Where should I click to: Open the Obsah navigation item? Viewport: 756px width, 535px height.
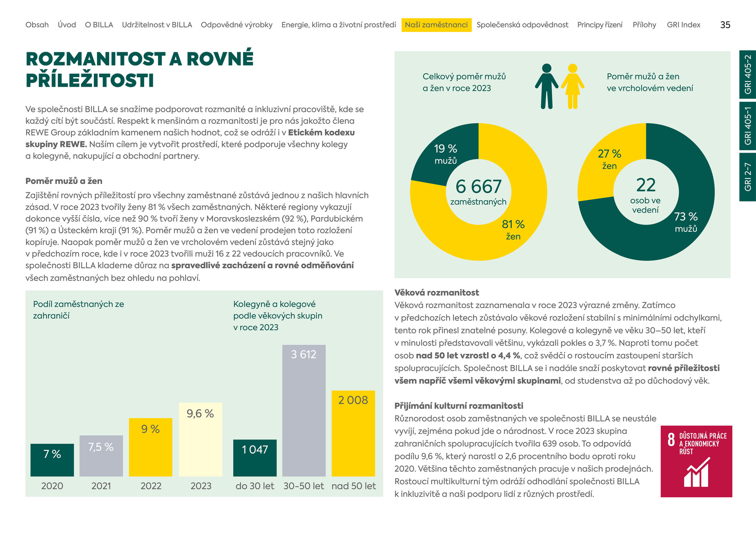[x=37, y=25]
